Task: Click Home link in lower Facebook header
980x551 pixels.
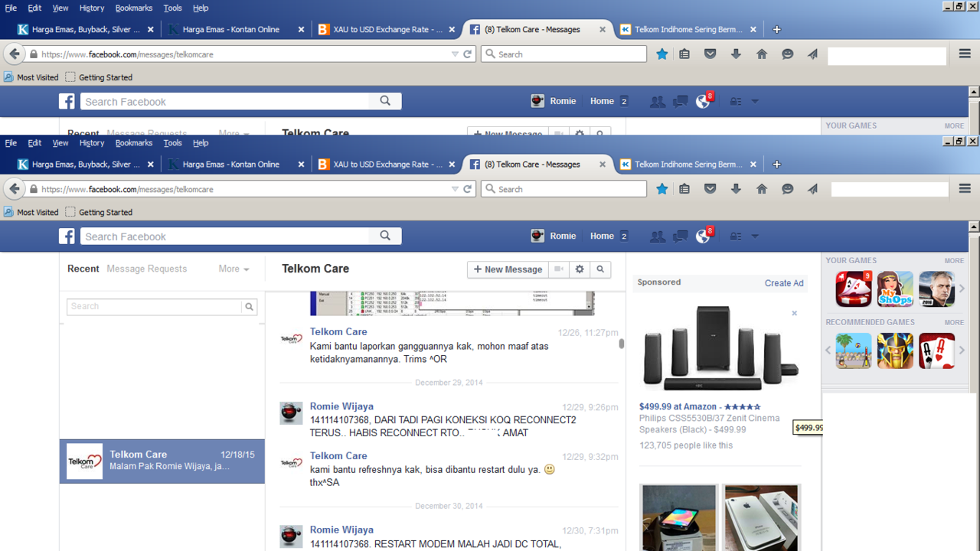Action: click(x=602, y=236)
